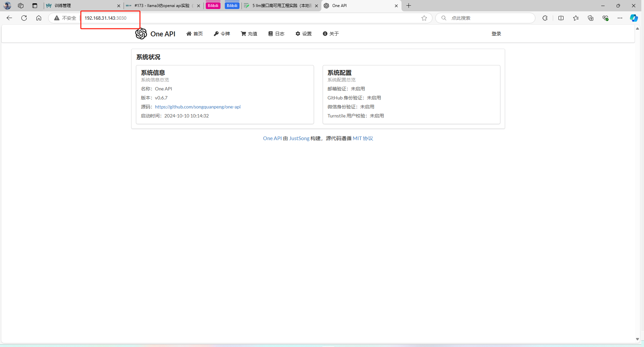Viewport: 644px width, 347px height.
Task: Click the 名称：One API text
Action: click(156, 89)
